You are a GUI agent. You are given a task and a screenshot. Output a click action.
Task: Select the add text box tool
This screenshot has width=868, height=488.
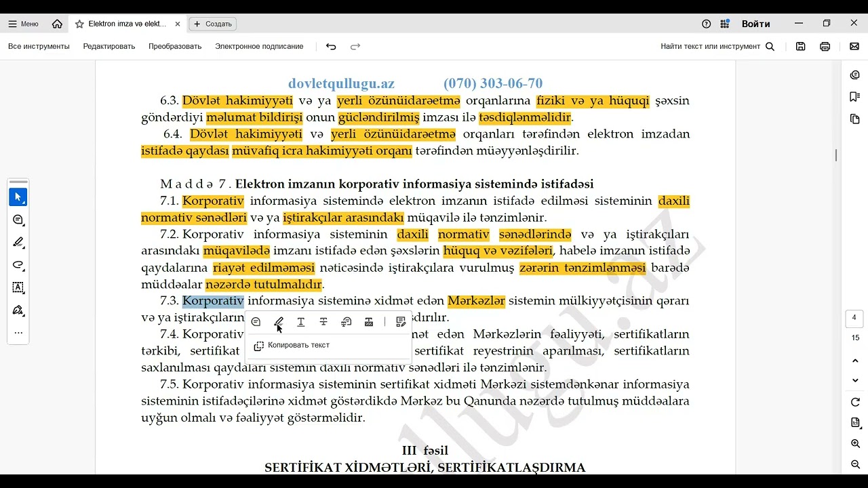click(x=18, y=287)
